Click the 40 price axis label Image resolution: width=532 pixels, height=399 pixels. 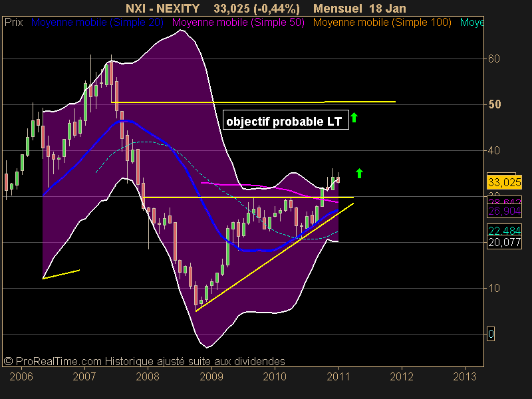click(493, 150)
